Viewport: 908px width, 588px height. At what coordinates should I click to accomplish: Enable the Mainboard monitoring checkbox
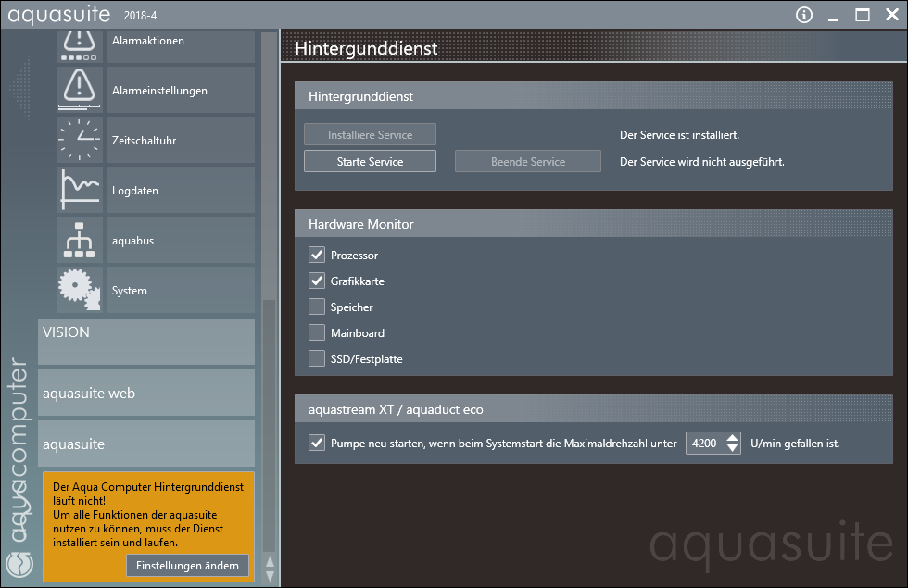(x=317, y=332)
